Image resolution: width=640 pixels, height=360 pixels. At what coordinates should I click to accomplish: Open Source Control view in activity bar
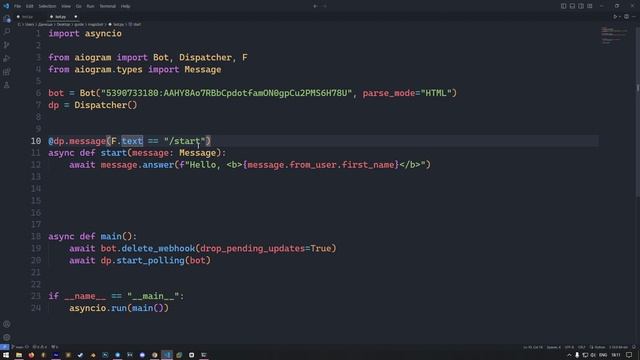pos(7,45)
